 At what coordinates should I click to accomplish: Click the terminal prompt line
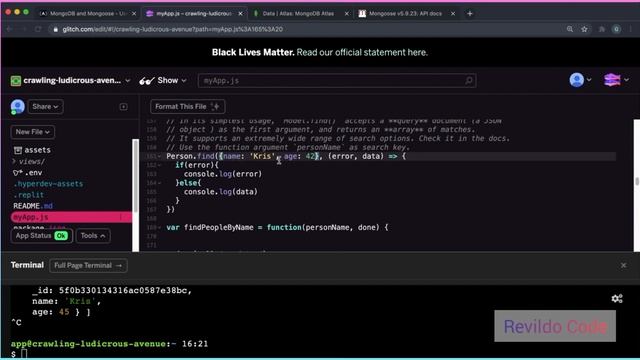coord(20,353)
